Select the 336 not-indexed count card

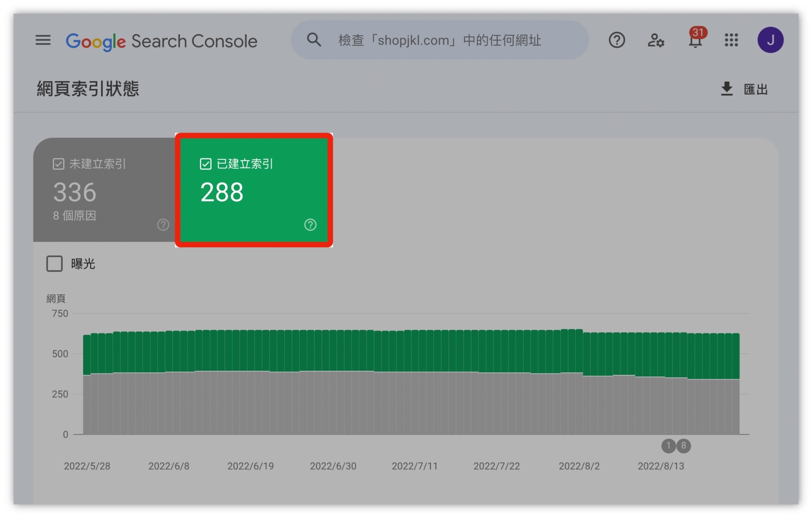(x=104, y=192)
